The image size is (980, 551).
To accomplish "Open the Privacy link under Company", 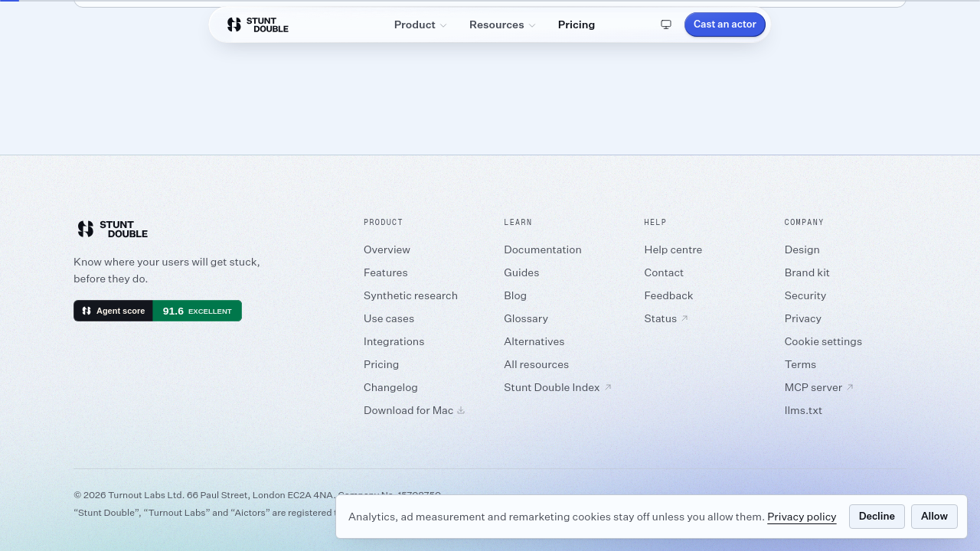I will point(802,318).
